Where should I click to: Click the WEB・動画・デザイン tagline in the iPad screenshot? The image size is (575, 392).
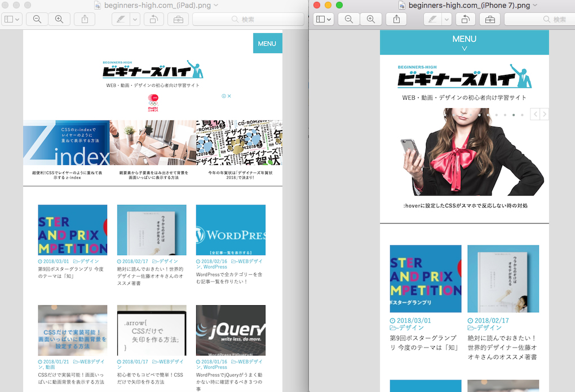(153, 86)
